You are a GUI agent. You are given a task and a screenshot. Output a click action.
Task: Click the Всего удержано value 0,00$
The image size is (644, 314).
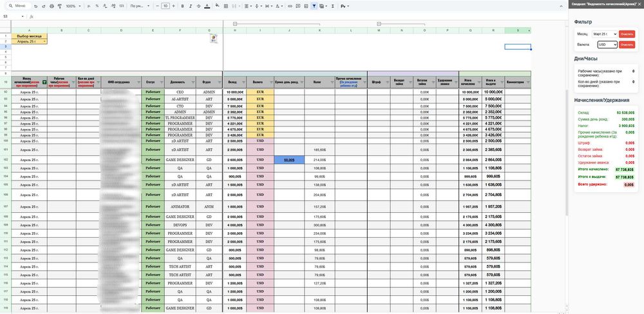coord(629,185)
